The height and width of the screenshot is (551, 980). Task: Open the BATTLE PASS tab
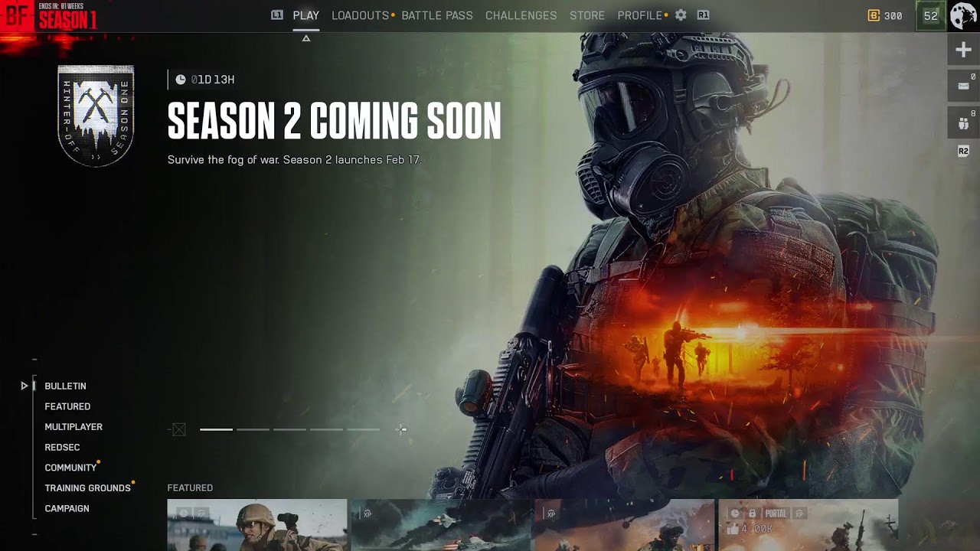coord(437,15)
